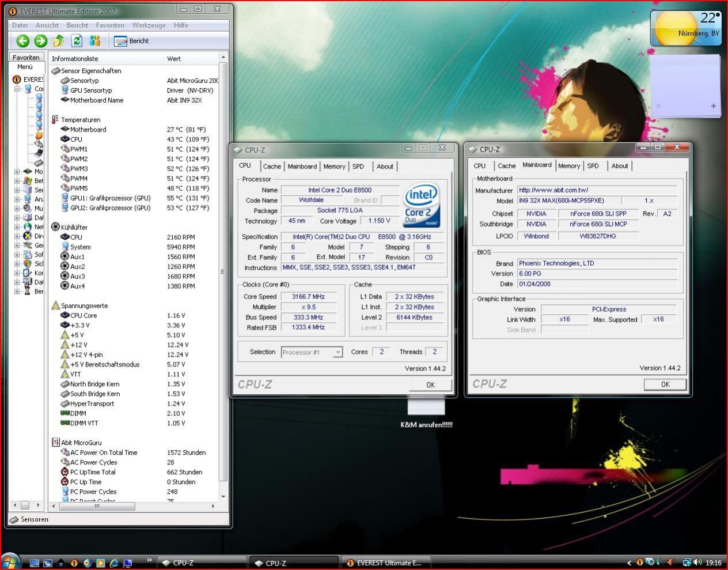
Task: Expand the Benchmark tree node
Action: click(17, 292)
